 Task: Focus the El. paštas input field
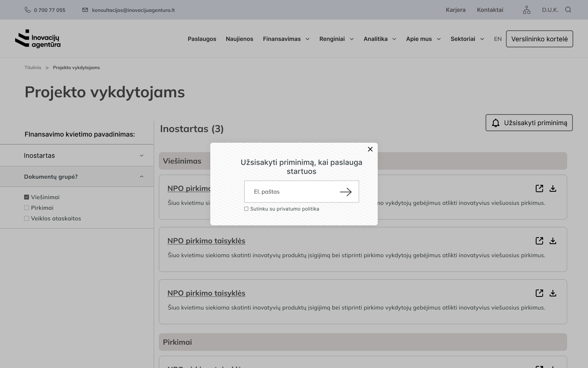(x=292, y=192)
